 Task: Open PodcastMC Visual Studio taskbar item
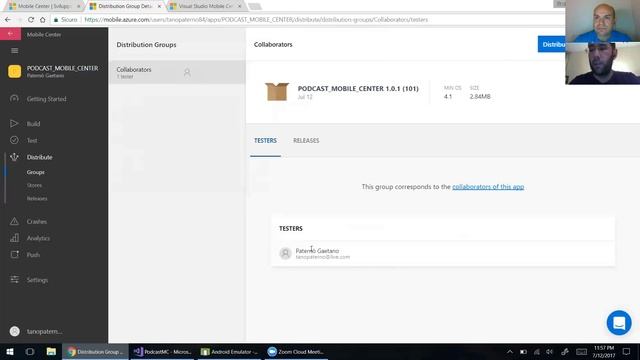point(162,351)
